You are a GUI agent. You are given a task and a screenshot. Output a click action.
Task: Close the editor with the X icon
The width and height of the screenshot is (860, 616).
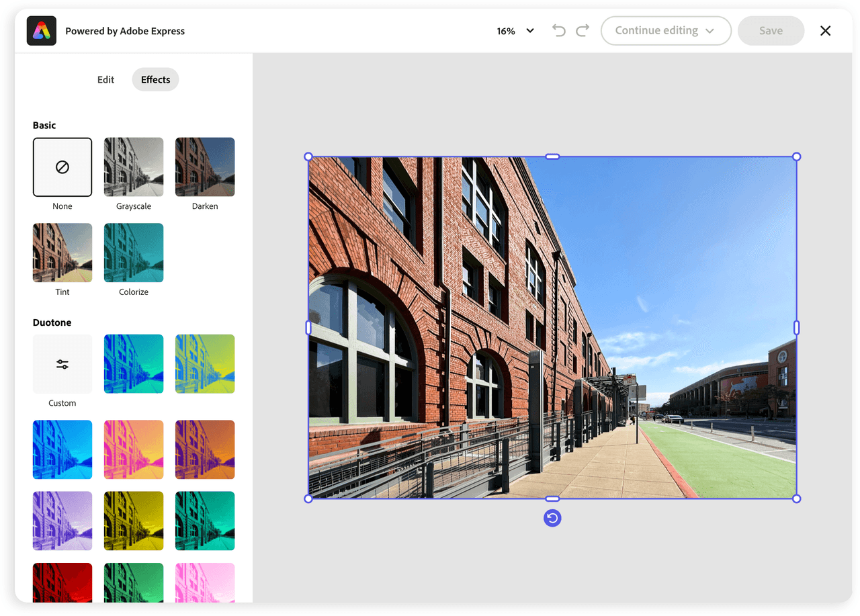(825, 31)
